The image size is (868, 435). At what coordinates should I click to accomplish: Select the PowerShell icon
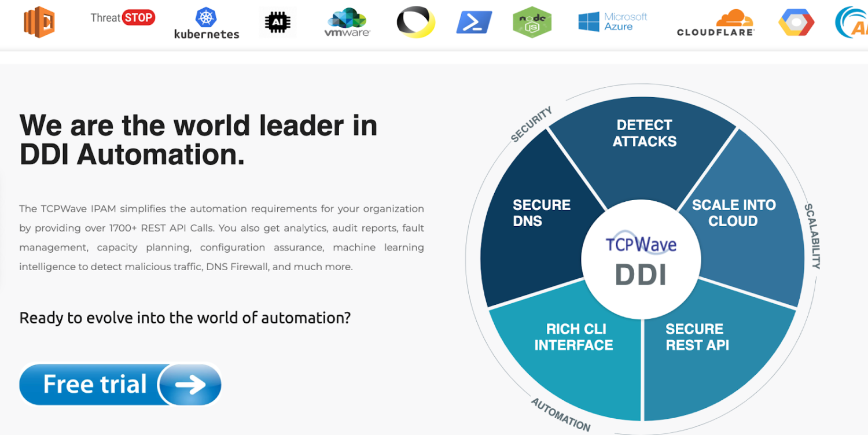(x=474, y=23)
